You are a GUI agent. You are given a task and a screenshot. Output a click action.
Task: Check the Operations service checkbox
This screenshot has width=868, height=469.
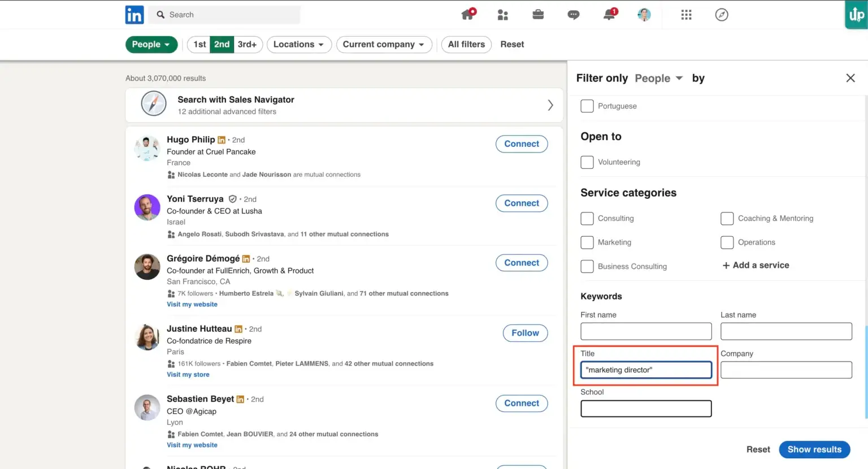click(x=727, y=242)
